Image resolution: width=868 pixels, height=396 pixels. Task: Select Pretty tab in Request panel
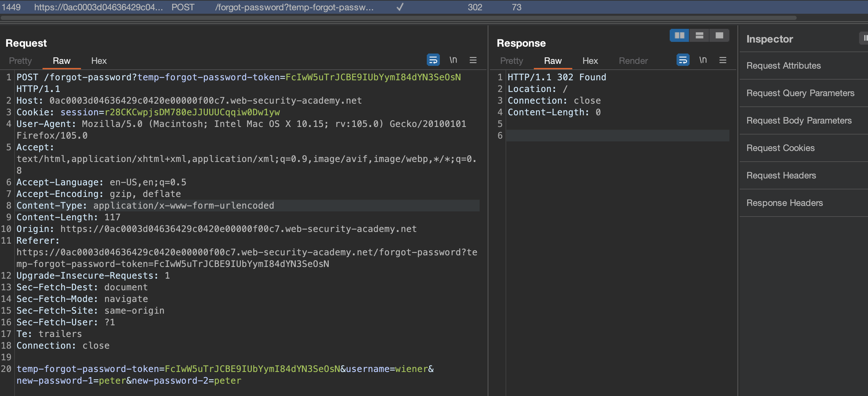point(20,61)
